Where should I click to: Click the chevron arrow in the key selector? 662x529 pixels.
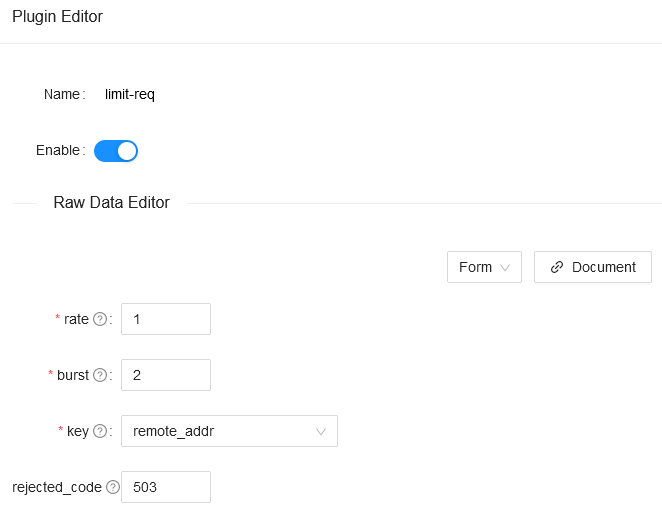pyautogui.click(x=321, y=432)
